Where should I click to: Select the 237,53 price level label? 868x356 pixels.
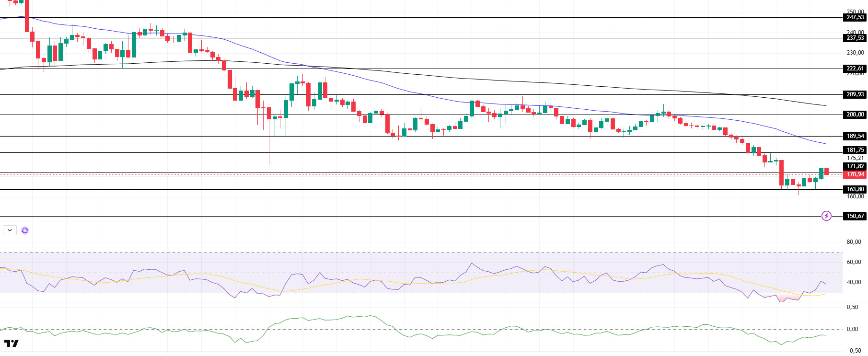855,38
